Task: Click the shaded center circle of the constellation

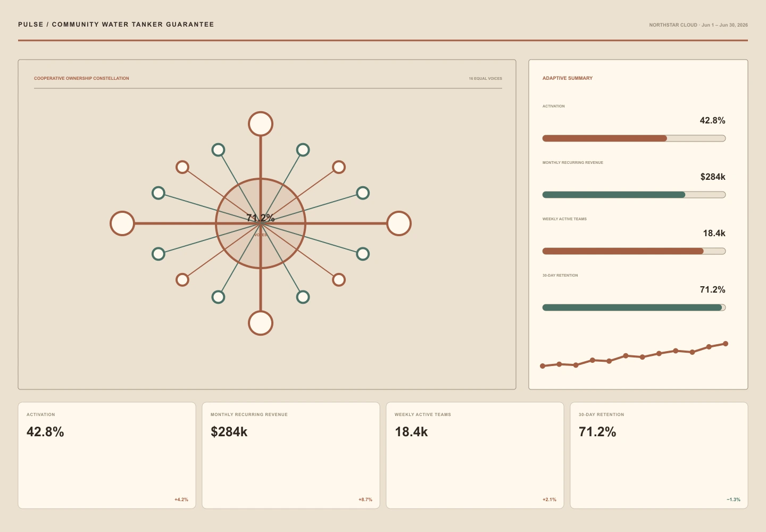Action: [x=261, y=223]
